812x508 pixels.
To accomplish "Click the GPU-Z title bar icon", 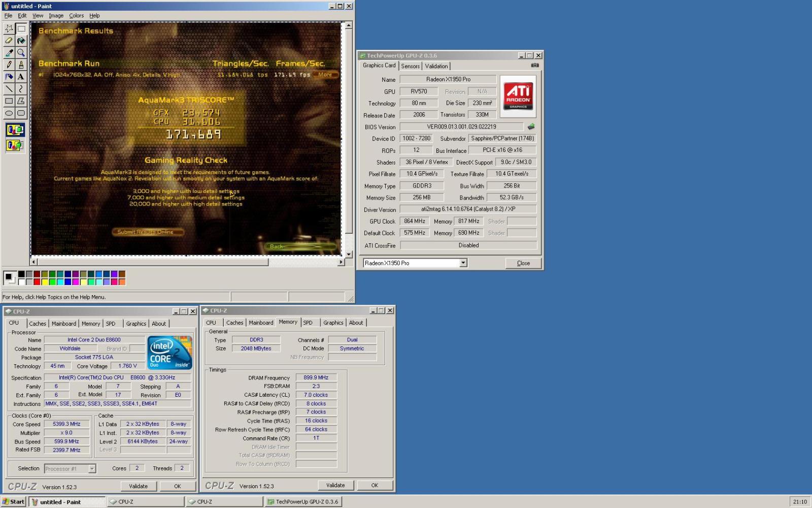I will click(362, 55).
